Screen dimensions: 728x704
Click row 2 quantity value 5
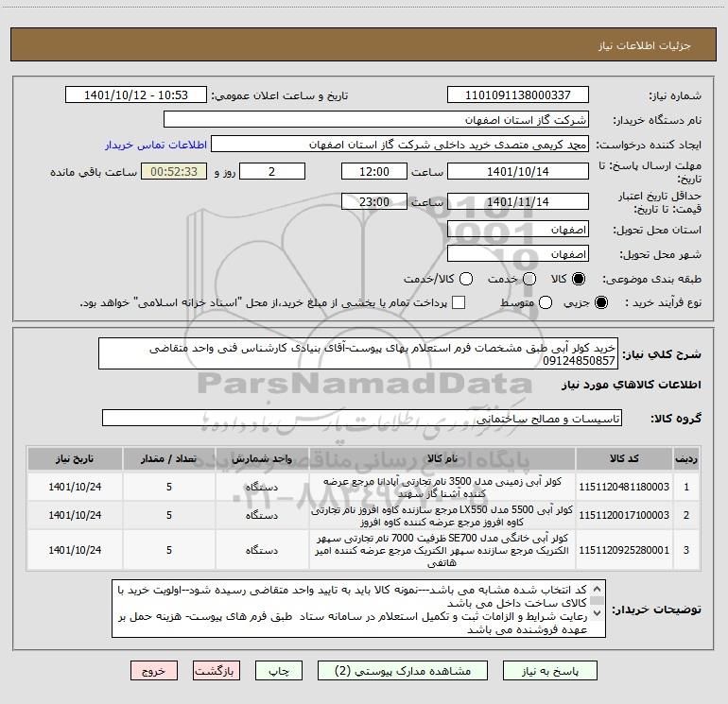[x=169, y=515]
